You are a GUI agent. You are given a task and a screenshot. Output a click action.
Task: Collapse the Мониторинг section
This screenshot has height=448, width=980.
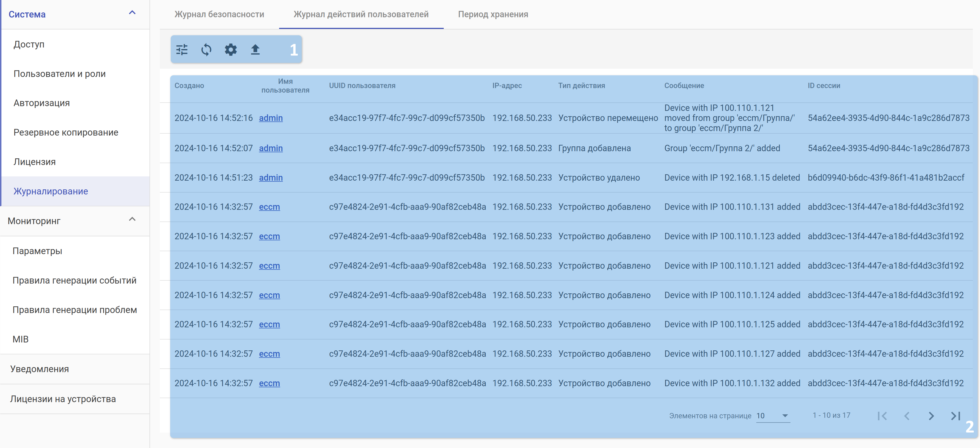pos(132,220)
